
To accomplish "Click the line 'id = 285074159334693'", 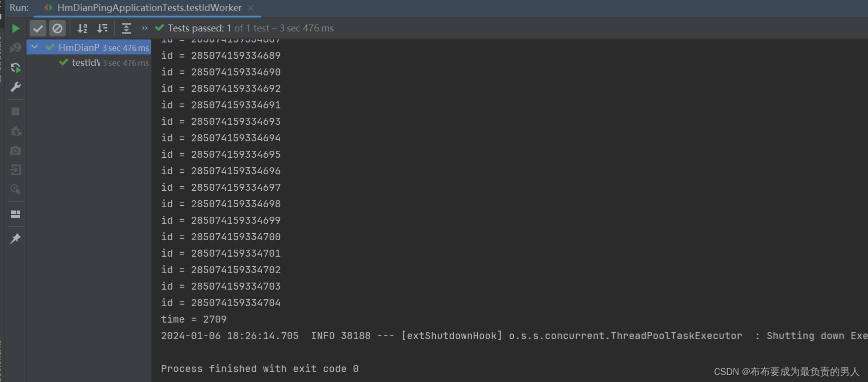I will pyautogui.click(x=221, y=121).
